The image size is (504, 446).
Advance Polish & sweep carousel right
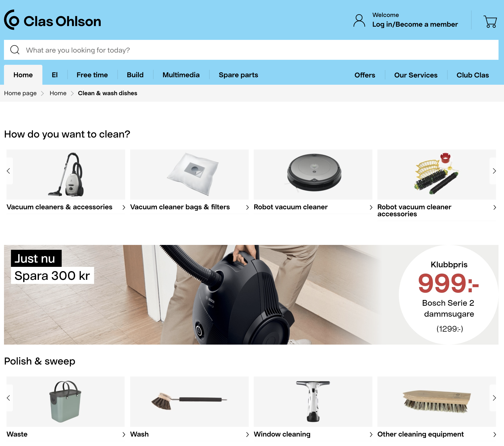pos(494,398)
